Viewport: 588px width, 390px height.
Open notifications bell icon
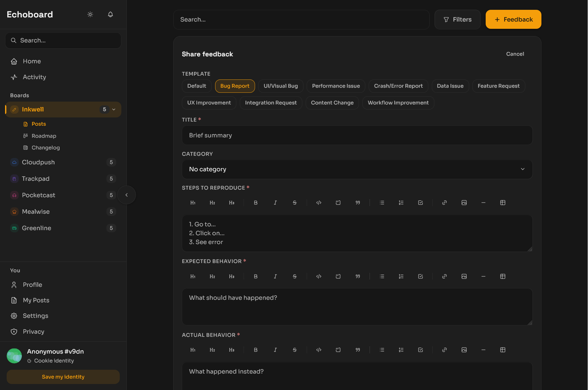pyautogui.click(x=110, y=14)
